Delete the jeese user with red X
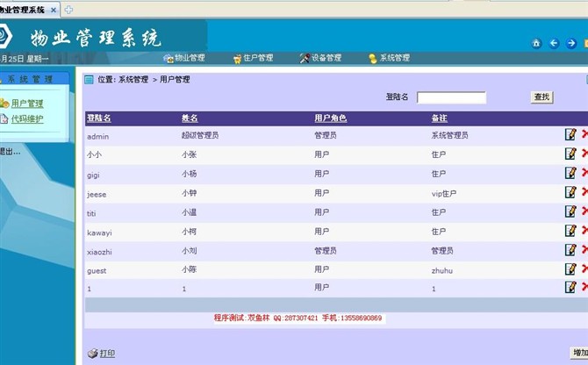 pyautogui.click(x=584, y=191)
